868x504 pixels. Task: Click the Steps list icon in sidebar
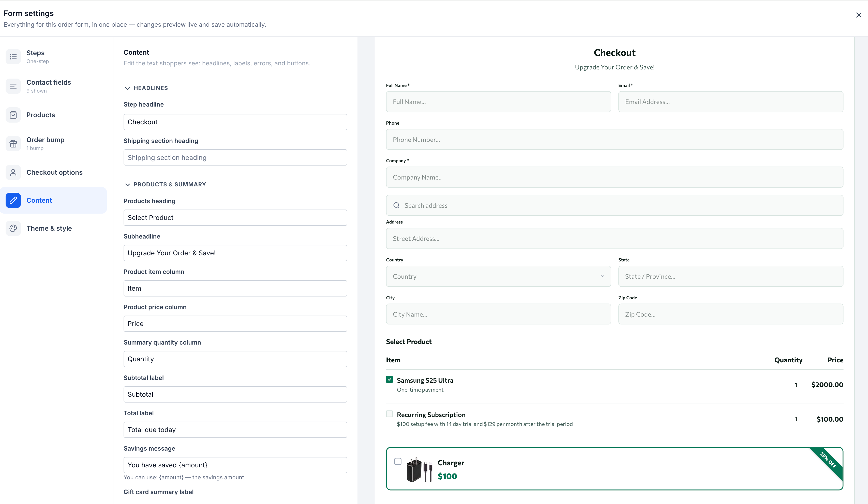click(13, 56)
